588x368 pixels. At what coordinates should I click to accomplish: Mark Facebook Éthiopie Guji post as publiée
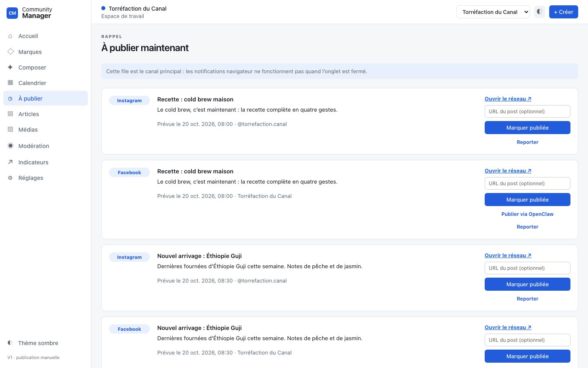pos(528,356)
